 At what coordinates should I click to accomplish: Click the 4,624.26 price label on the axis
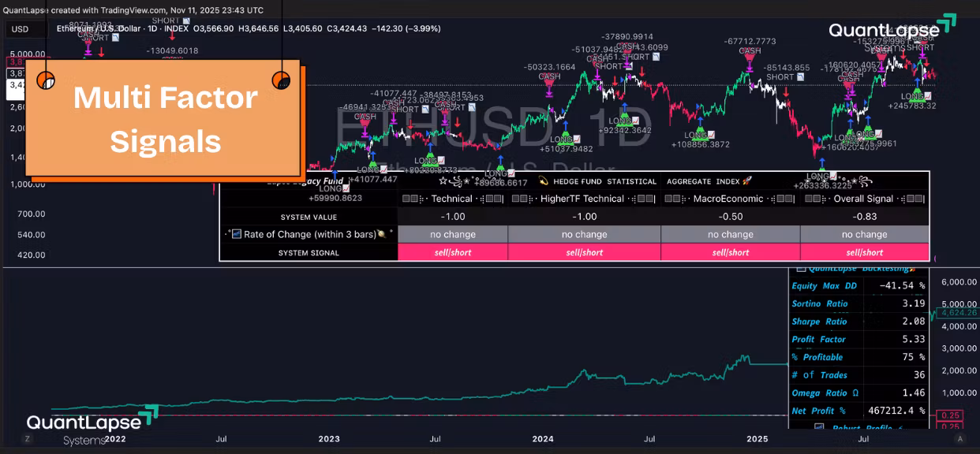[x=957, y=313]
